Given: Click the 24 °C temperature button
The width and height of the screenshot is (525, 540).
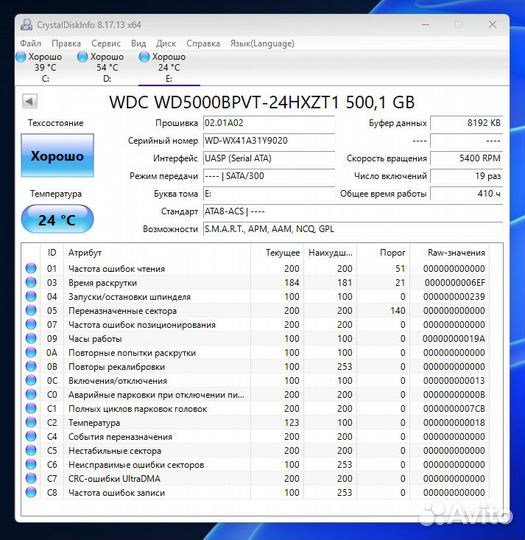Looking at the screenshot, I should (58, 220).
